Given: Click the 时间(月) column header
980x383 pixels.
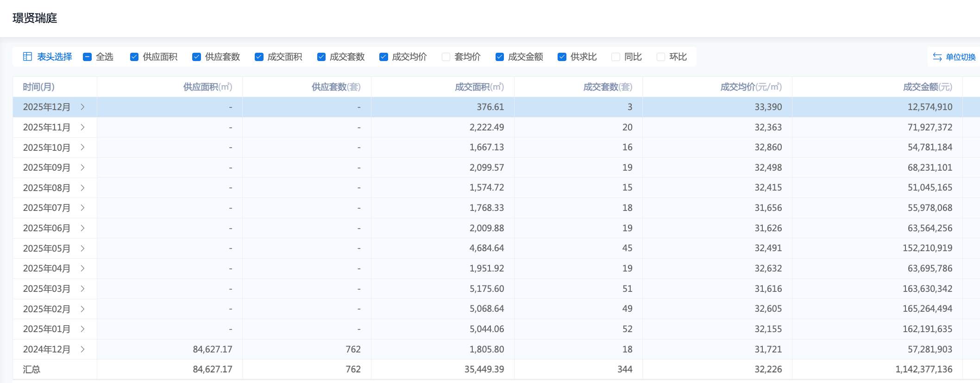Looking at the screenshot, I should point(39,87).
